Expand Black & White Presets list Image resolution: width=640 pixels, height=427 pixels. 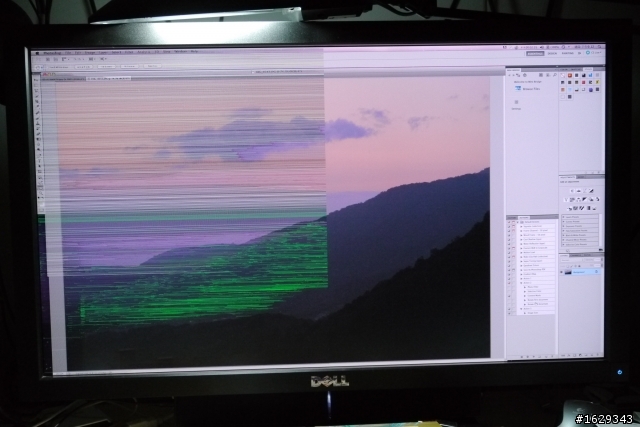(564, 235)
